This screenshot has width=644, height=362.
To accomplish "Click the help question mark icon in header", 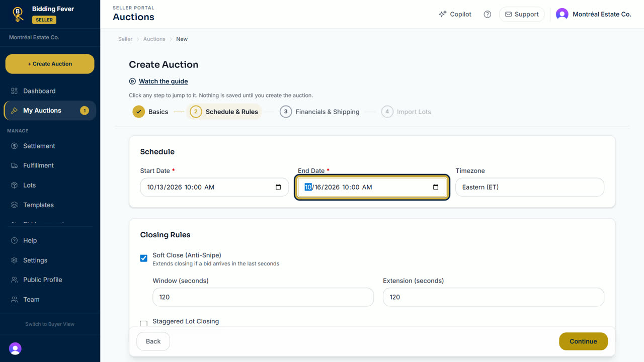I will 487,14.
